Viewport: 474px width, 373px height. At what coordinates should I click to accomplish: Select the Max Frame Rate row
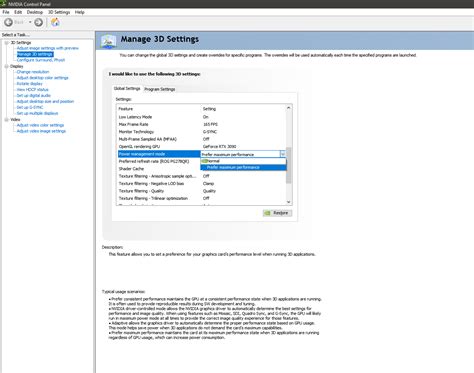[202, 124]
